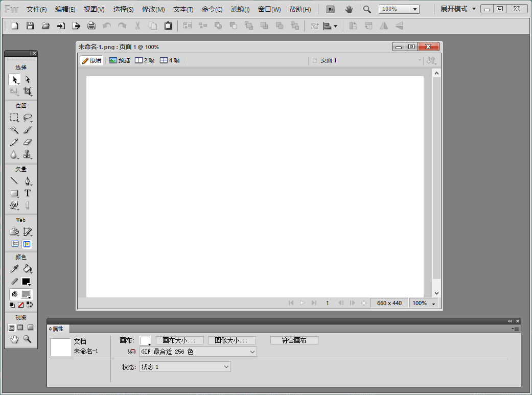Click the Save icon in main toolbar
532x395 pixels.
tap(30, 26)
